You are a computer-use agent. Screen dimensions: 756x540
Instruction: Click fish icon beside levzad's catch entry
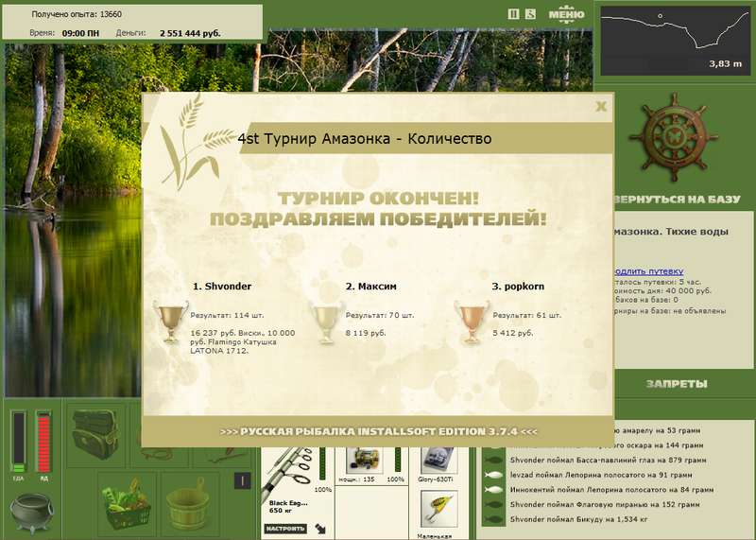[493, 476]
